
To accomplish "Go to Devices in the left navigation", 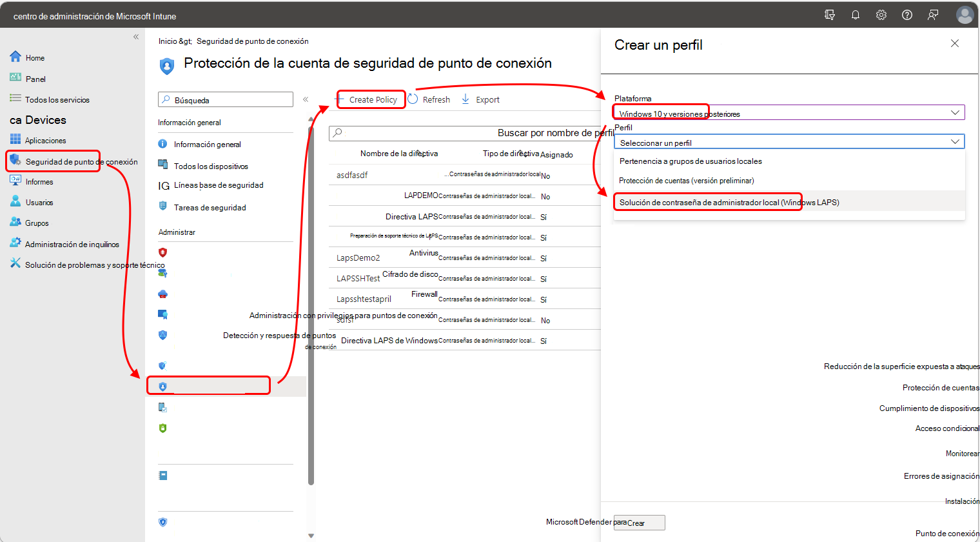I will click(x=38, y=120).
